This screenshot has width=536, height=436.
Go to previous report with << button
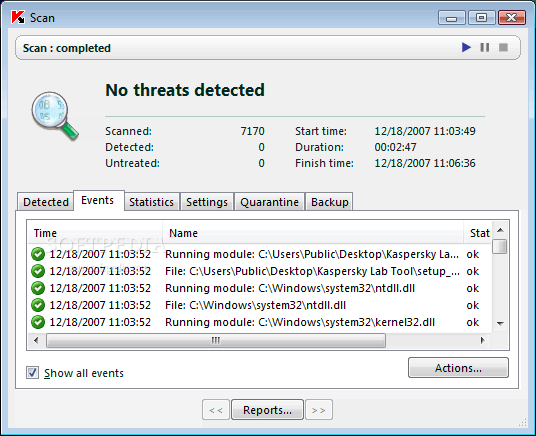pyautogui.click(x=216, y=410)
